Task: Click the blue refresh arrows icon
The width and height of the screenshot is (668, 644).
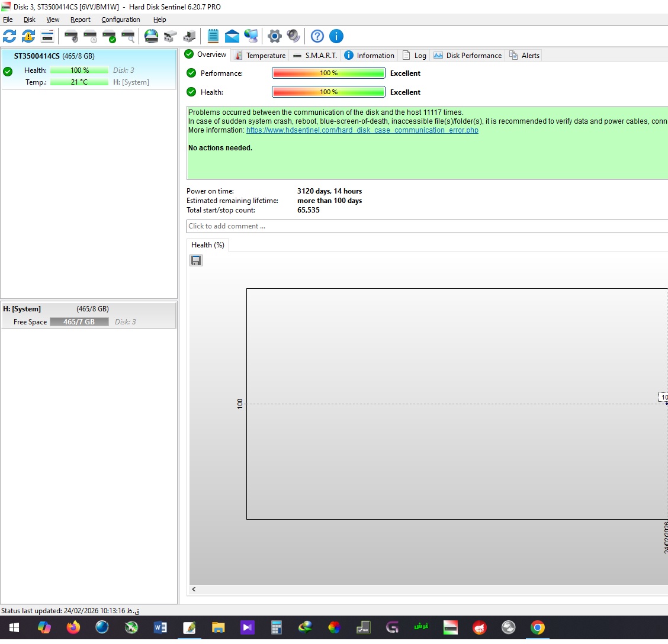Action: 9,36
